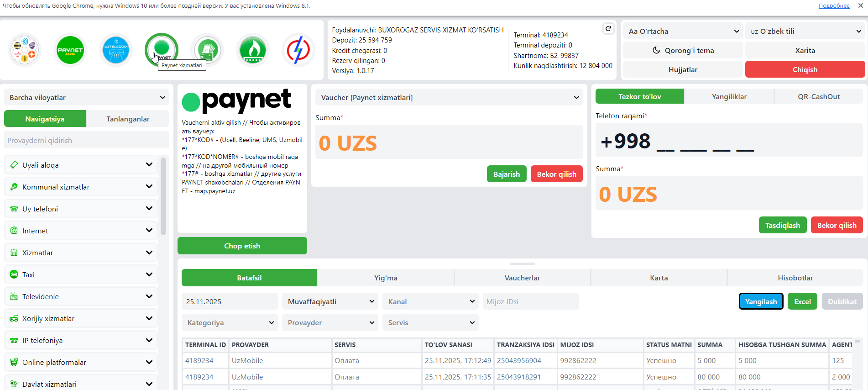Click Bajarish in the voucher form
This screenshot has height=390, width=868.
pyautogui.click(x=507, y=174)
